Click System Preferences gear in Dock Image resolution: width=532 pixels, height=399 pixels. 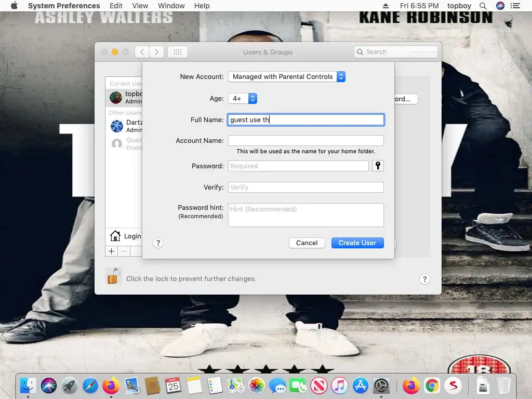tap(381, 386)
